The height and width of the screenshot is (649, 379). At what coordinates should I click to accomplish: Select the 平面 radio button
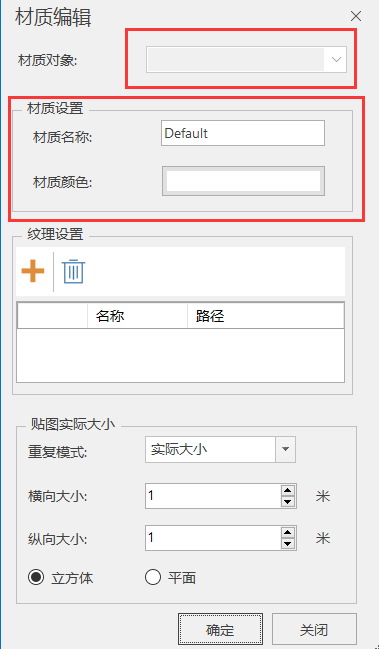(153, 577)
